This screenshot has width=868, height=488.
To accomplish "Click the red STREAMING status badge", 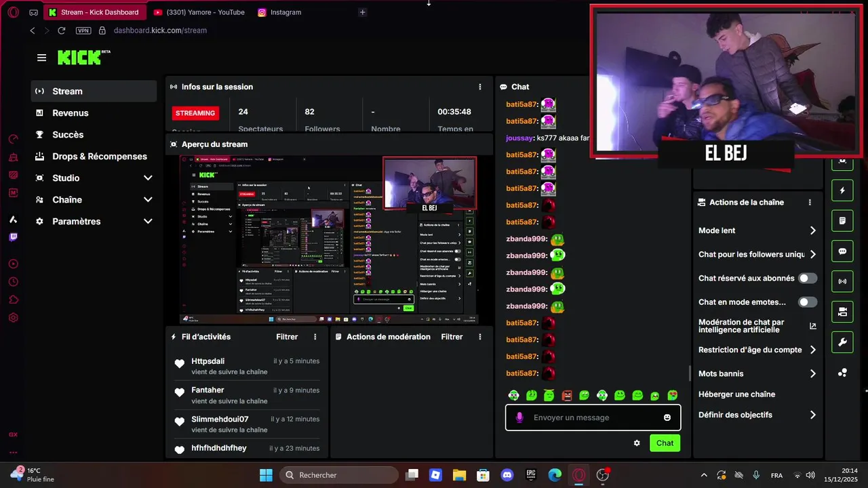I will point(195,113).
